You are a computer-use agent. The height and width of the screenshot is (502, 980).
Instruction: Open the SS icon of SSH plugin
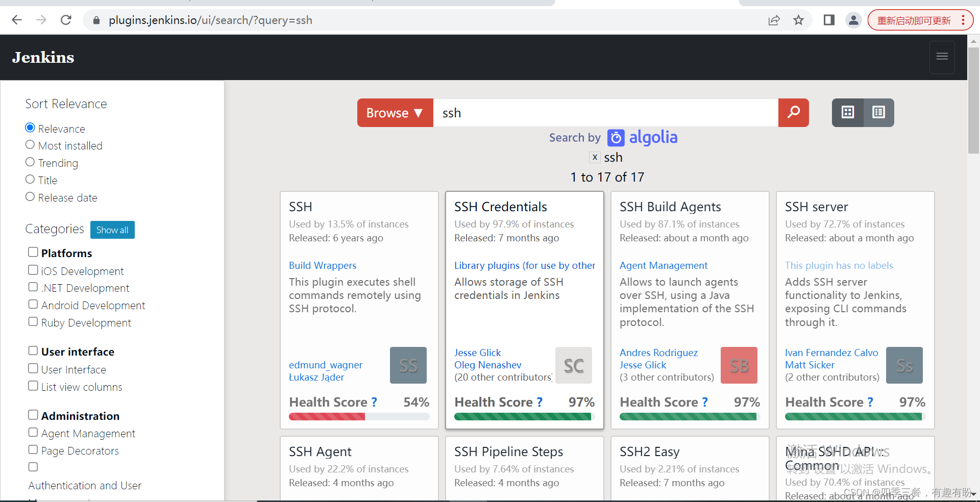408,365
